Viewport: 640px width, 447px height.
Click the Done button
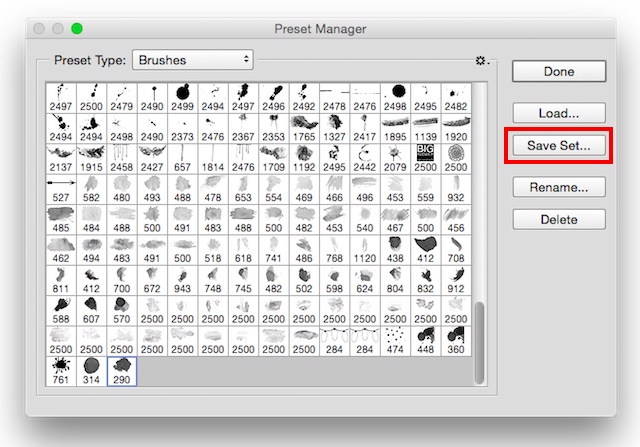tap(559, 71)
